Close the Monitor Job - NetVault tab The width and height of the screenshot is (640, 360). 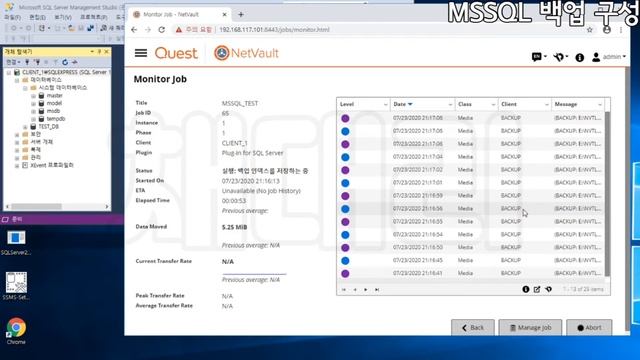[x=224, y=14]
